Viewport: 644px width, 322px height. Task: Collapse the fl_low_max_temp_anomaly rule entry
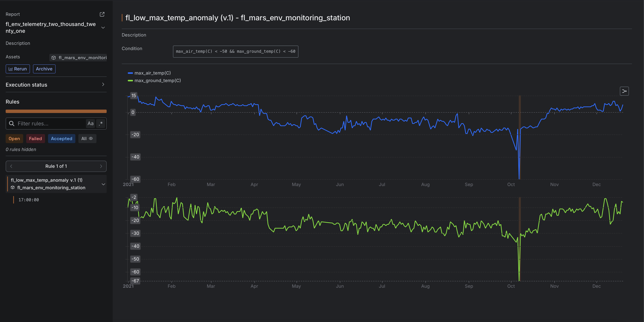coord(103,184)
